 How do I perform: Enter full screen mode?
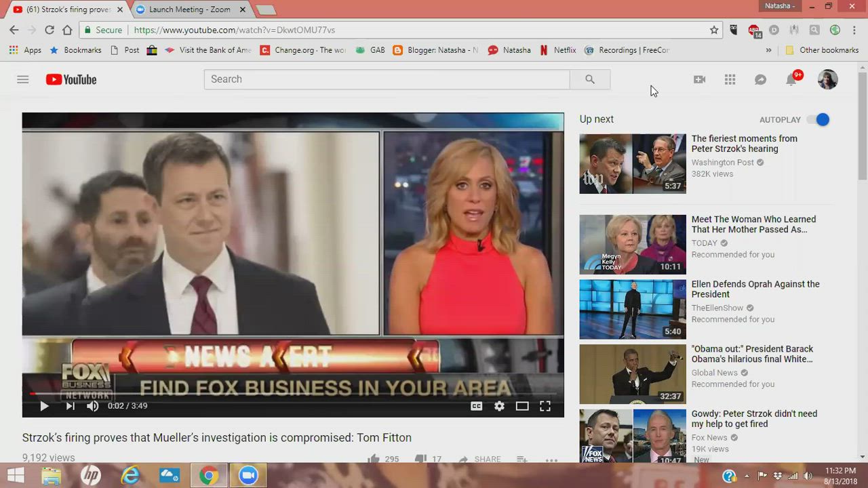point(545,406)
